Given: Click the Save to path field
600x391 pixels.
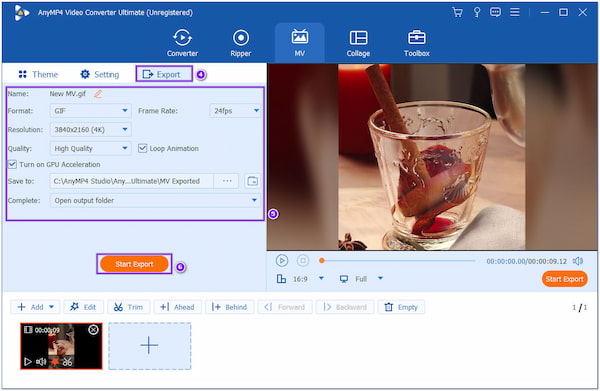Looking at the screenshot, I should point(131,181).
